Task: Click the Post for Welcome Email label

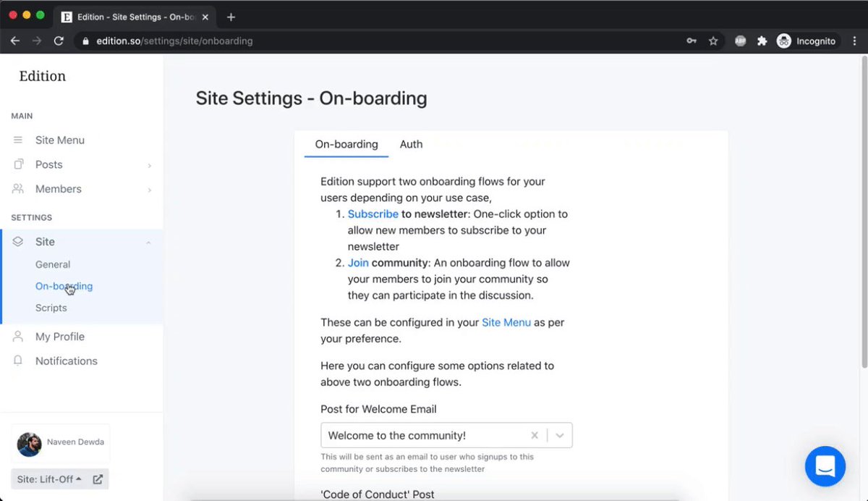Action: pos(378,409)
